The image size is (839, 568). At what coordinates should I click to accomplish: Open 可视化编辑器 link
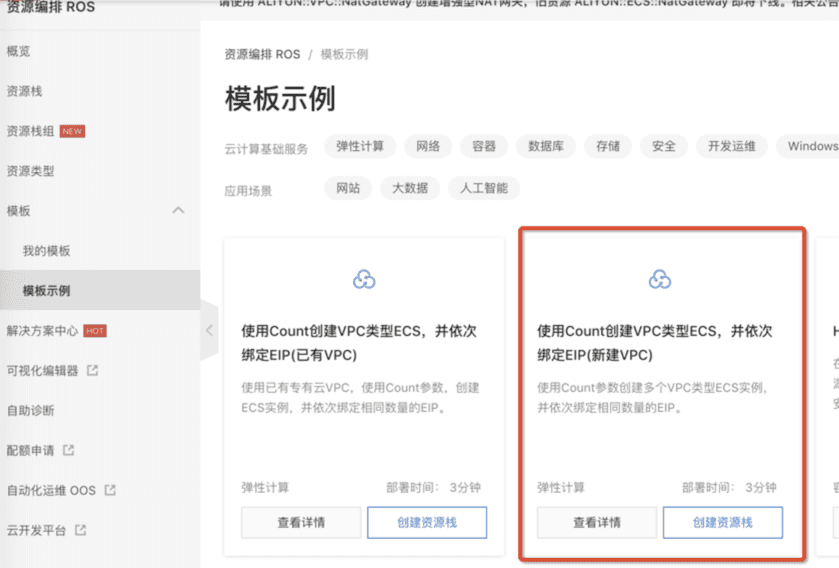point(42,371)
